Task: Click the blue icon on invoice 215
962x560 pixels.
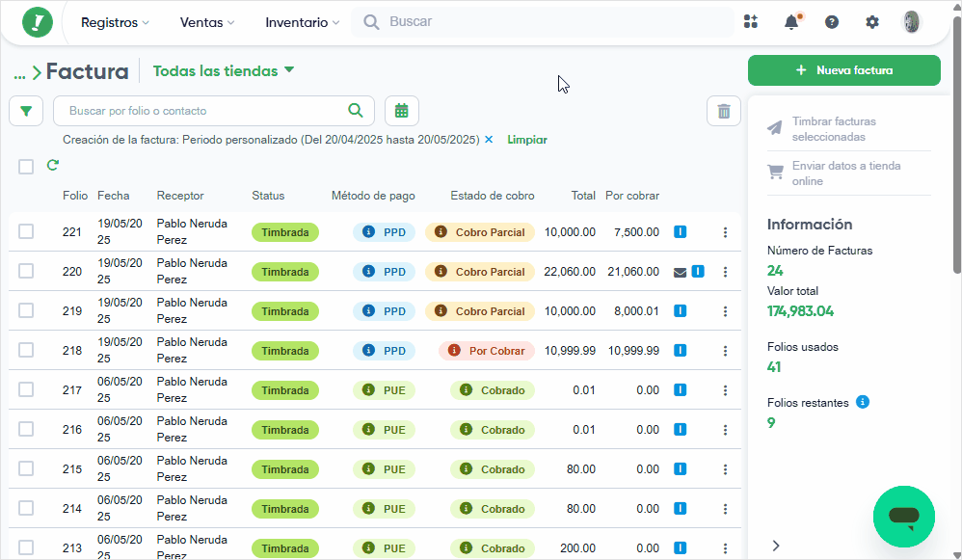Action: pos(680,469)
